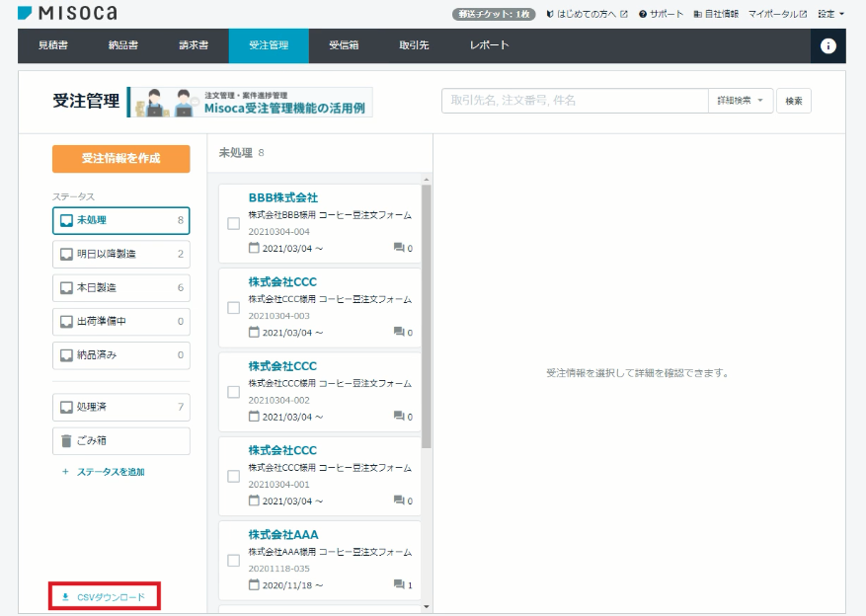The height and width of the screenshot is (616, 866).
Task: Check the box for order 20210304-002
Action: [234, 392]
